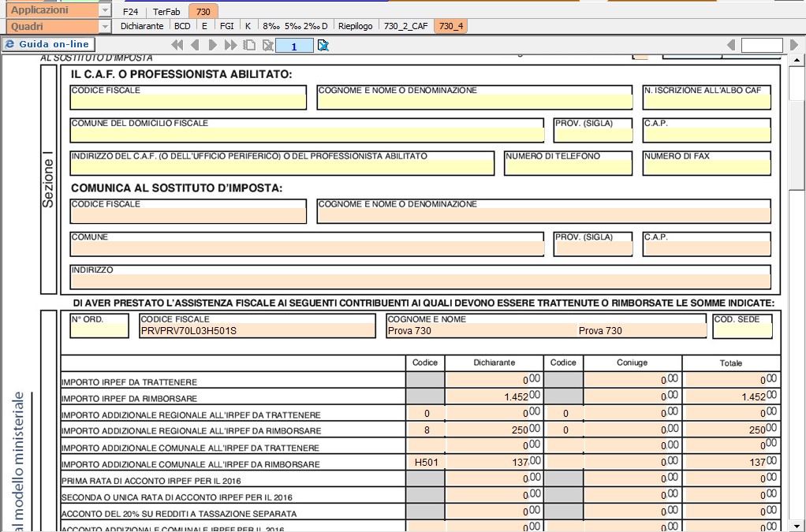Click the comunale da rimborsare code H501
The height and width of the screenshot is (532, 806).
pos(425,462)
